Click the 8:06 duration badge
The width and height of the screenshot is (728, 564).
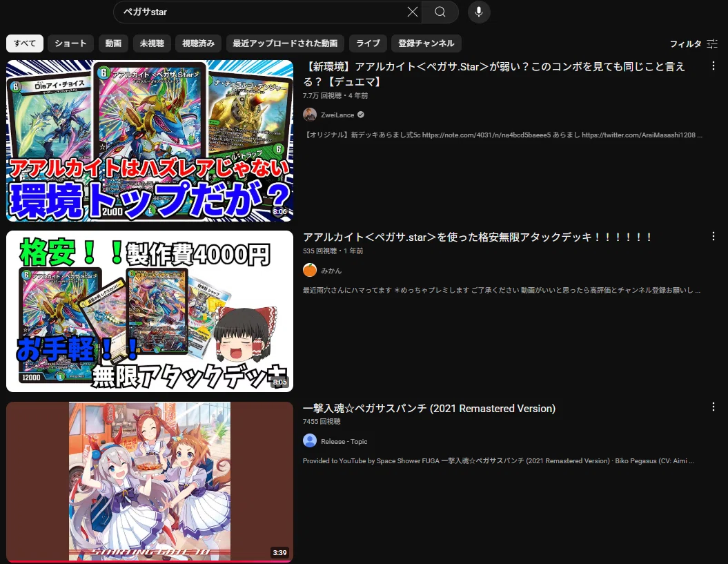[x=280, y=211]
